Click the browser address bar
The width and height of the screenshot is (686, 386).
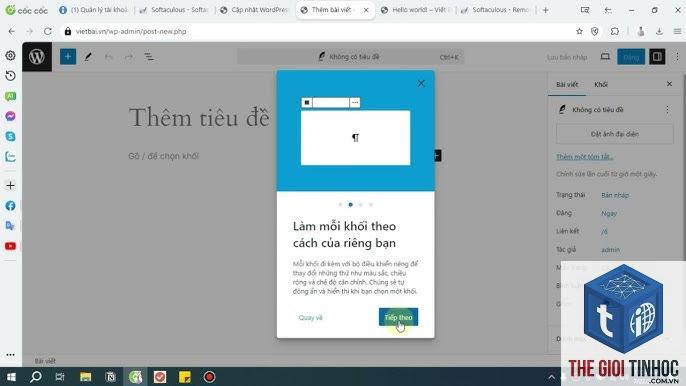315,32
